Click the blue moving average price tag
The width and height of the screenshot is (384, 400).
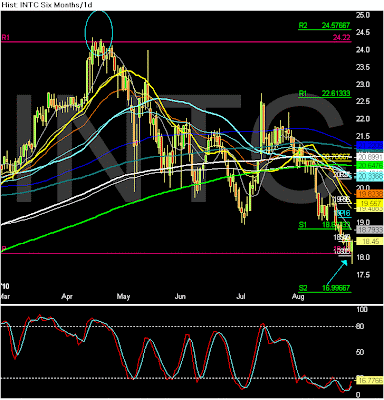(x=370, y=146)
